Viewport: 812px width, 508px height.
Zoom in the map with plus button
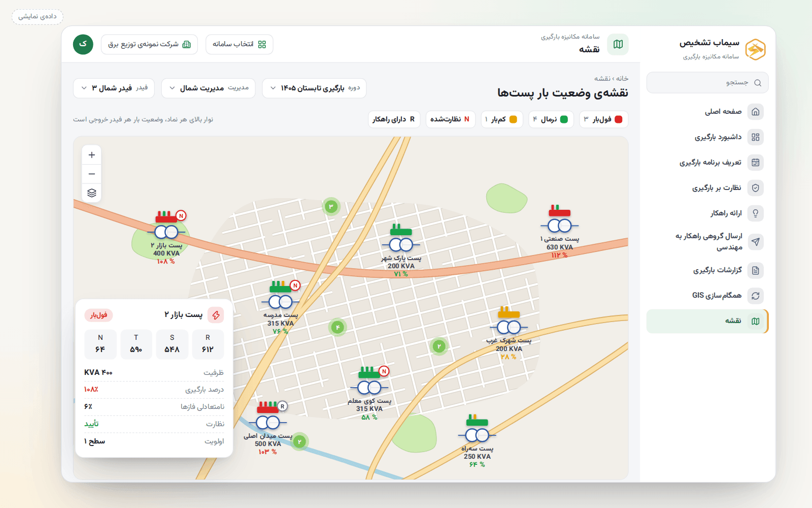pyautogui.click(x=92, y=155)
